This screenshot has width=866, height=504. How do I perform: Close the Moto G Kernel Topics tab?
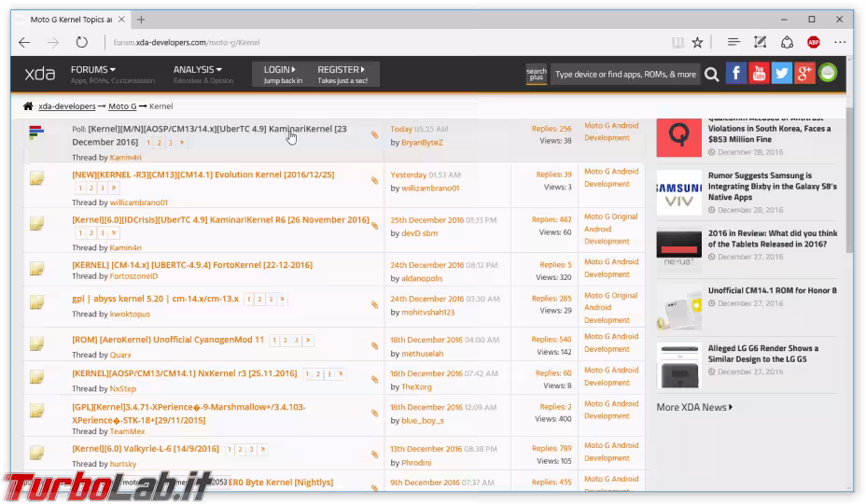(x=121, y=20)
